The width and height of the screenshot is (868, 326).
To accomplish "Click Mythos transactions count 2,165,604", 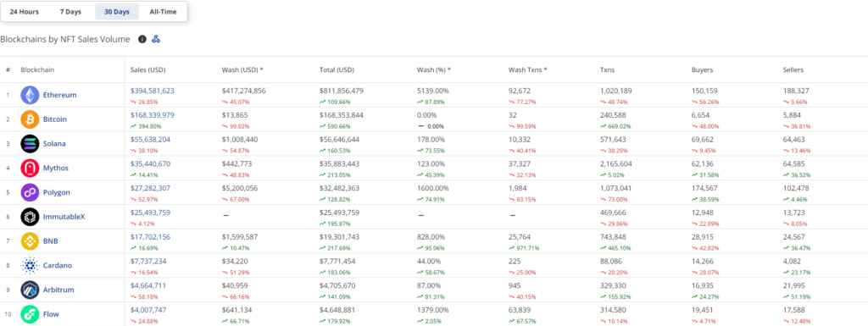I will point(616,163).
